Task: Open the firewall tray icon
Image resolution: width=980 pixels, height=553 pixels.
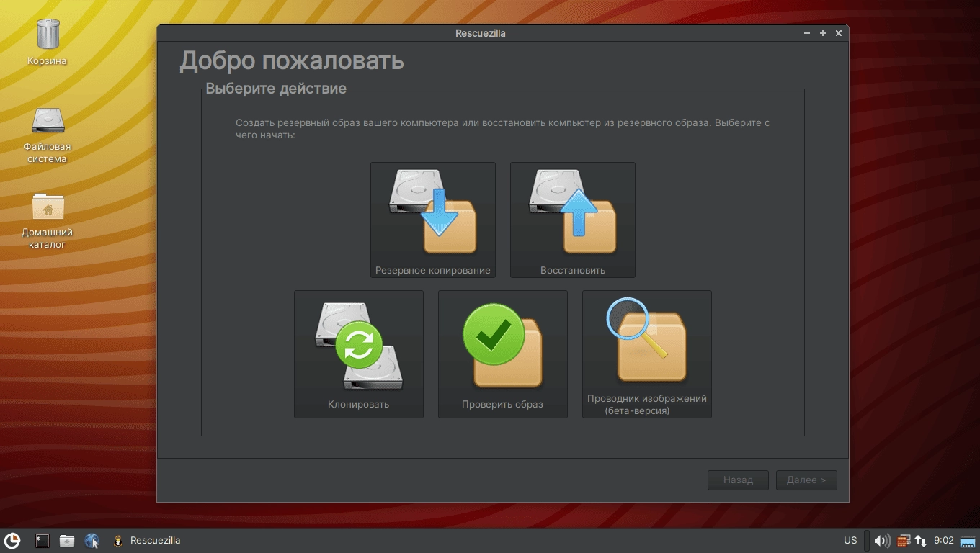Action: [x=903, y=540]
